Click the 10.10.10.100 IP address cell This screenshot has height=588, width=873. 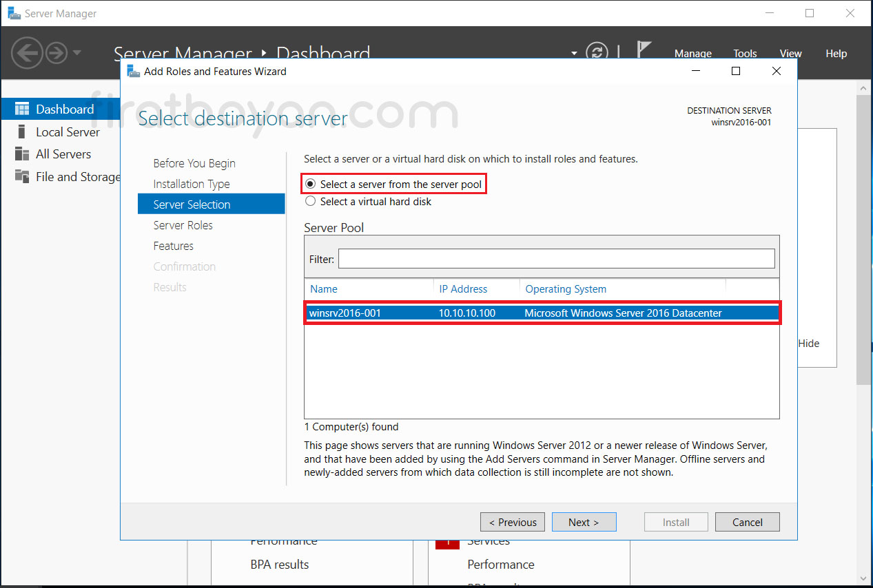[466, 313]
